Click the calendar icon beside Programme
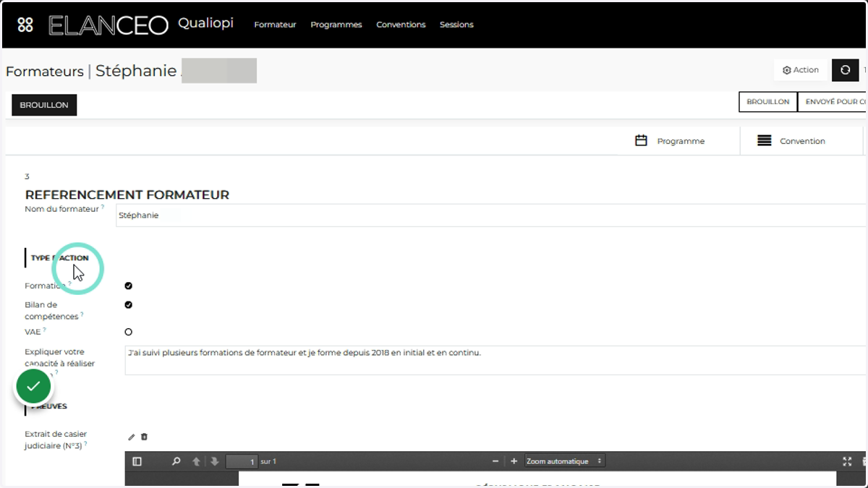 click(641, 140)
